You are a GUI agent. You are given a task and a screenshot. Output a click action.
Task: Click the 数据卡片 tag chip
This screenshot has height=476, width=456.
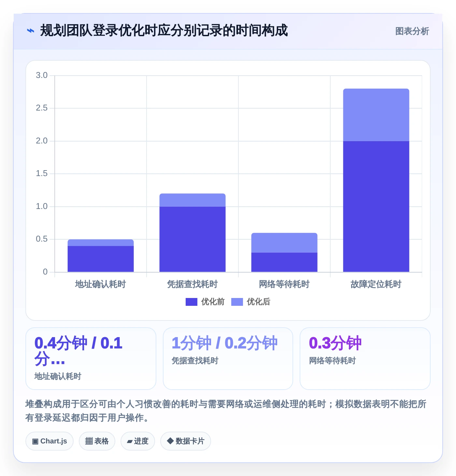pyautogui.click(x=186, y=441)
